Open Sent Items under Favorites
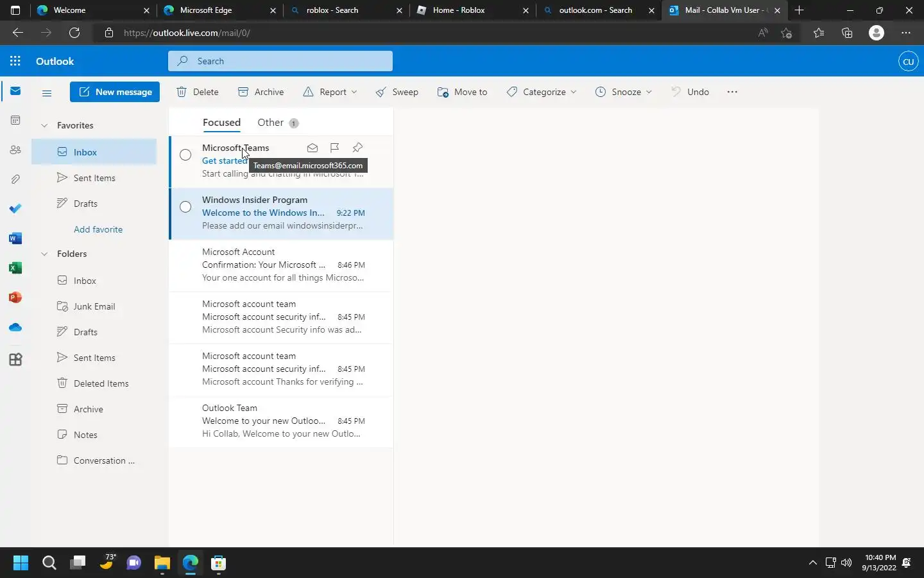The width and height of the screenshot is (924, 578). 94,178
